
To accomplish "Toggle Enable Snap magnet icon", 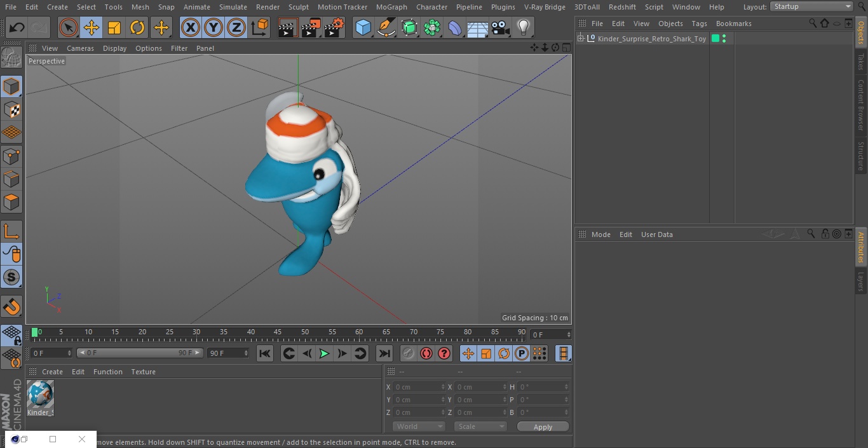I will coord(11,307).
